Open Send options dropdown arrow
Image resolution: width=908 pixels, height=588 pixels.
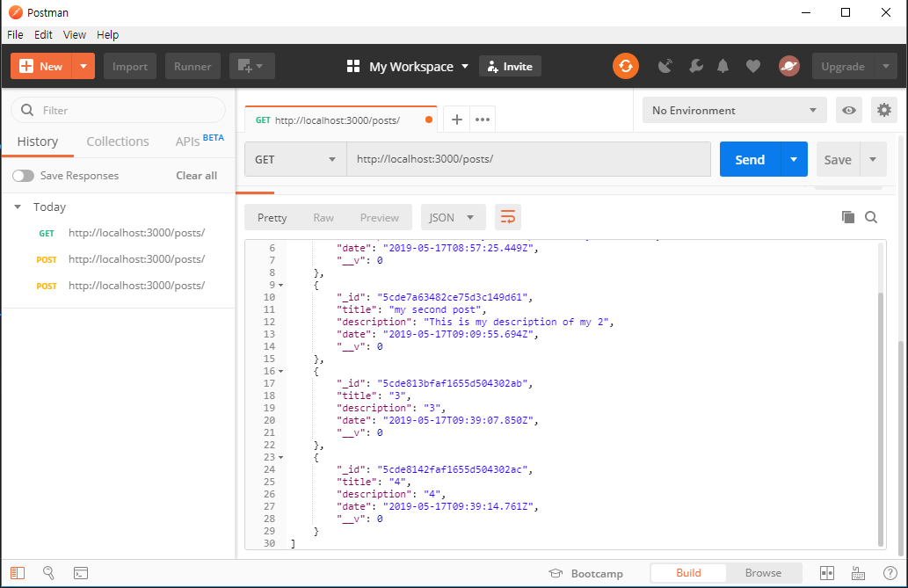pos(794,159)
